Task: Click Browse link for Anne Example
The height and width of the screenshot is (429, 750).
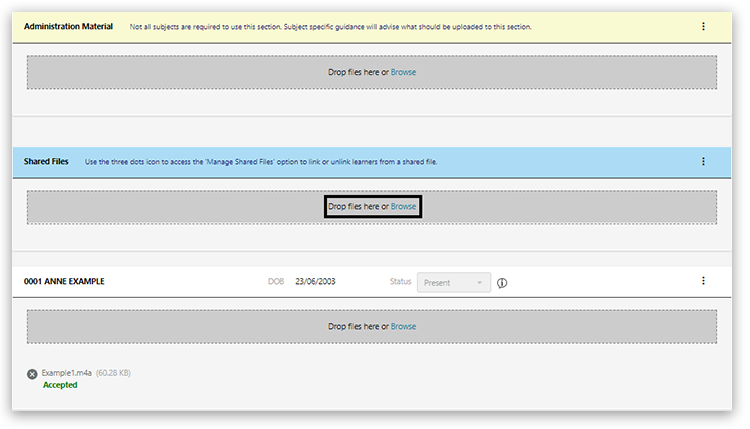Action: (403, 326)
